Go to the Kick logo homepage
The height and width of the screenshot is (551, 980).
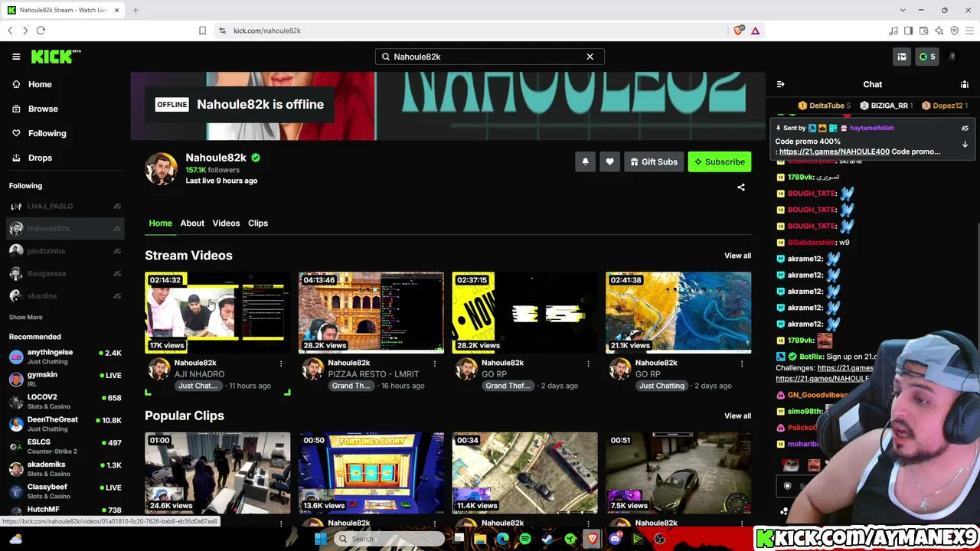(x=56, y=57)
